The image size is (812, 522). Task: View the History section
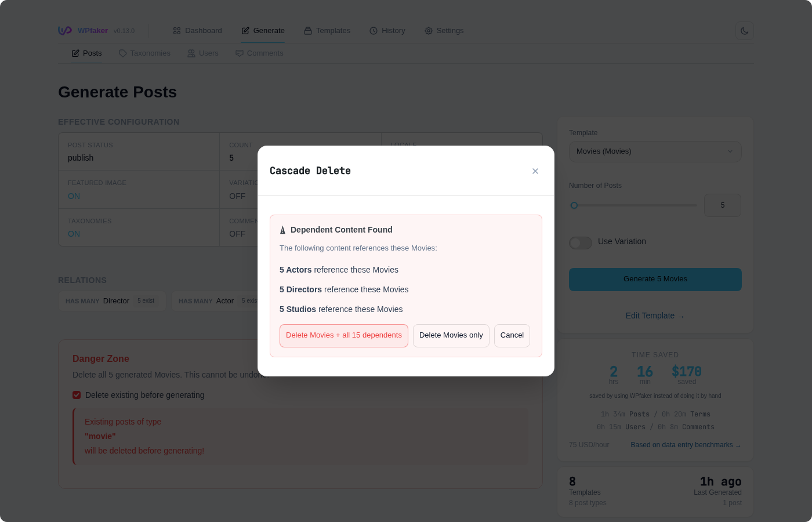click(x=387, y=31)
